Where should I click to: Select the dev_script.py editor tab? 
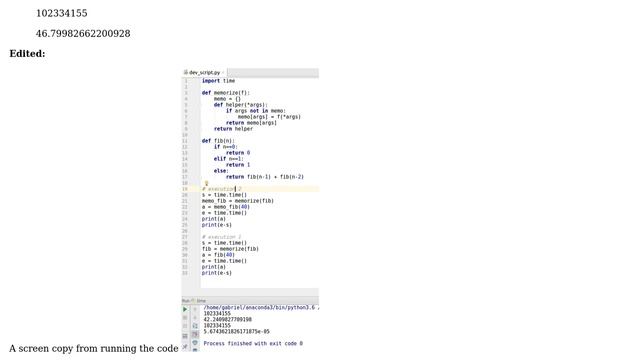tap(204, 73)
